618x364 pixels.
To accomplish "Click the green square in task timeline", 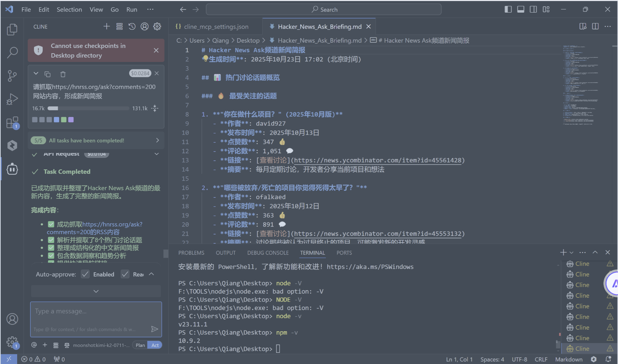I will [x=64, y=119].
